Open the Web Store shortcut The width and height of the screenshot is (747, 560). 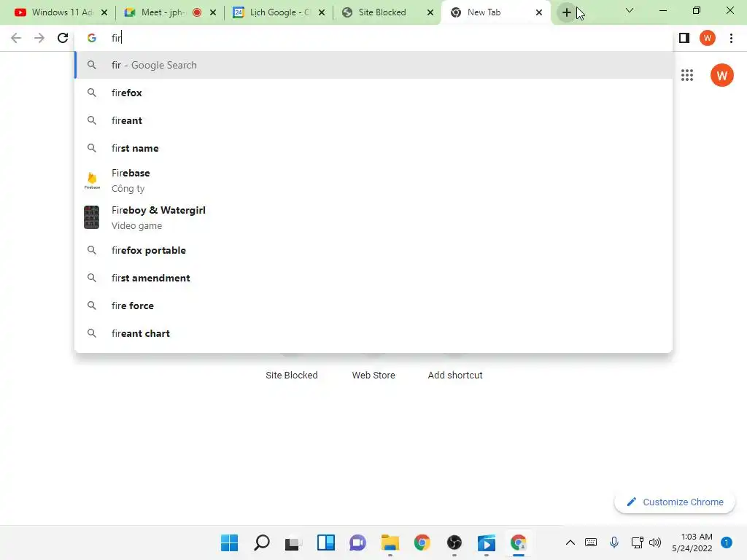(373, 376)
